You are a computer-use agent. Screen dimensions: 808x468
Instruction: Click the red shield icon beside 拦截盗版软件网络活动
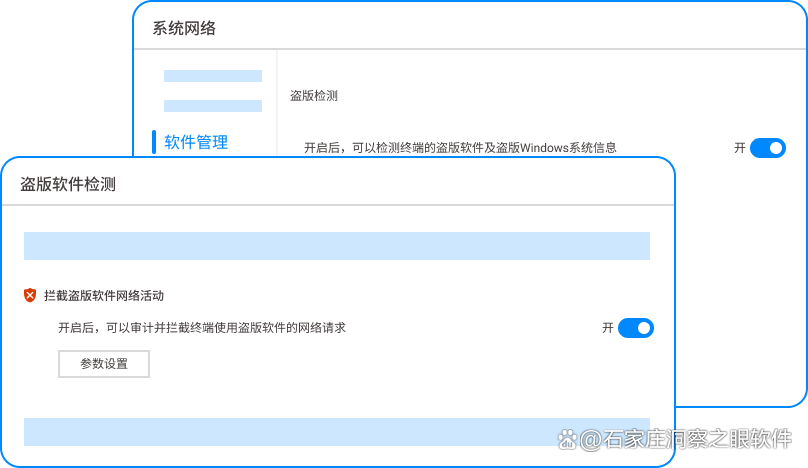pos(30,295)
